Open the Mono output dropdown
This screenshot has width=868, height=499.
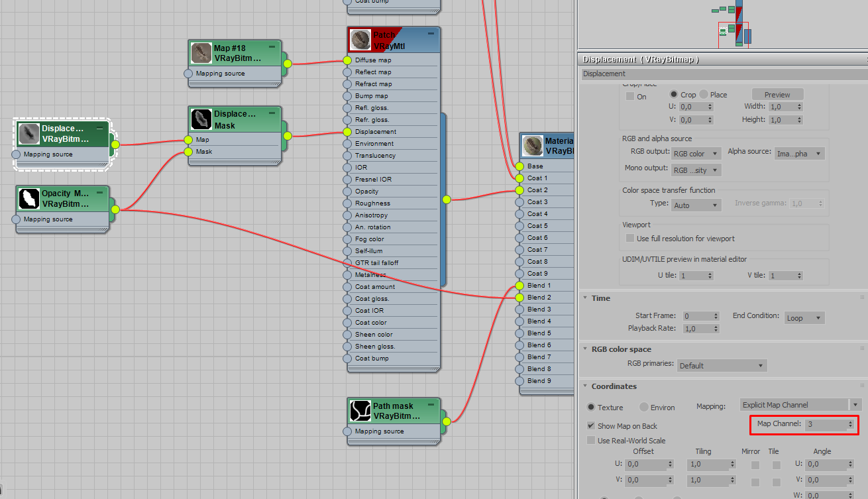696,170
